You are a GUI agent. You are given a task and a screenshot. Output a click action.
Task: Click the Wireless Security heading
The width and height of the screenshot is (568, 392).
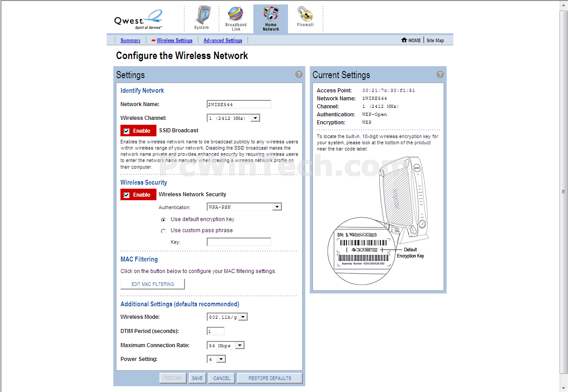tap(144, 182)
